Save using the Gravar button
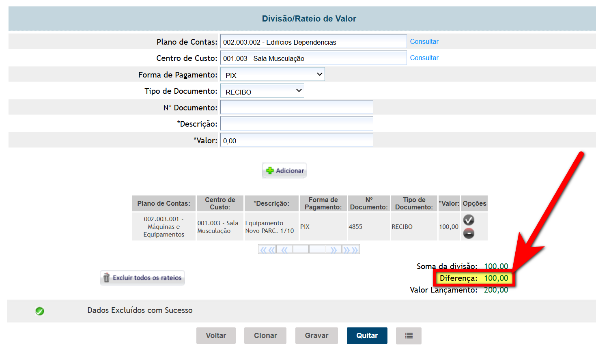This screenshot has height=364, width=596. coord(316,336)
